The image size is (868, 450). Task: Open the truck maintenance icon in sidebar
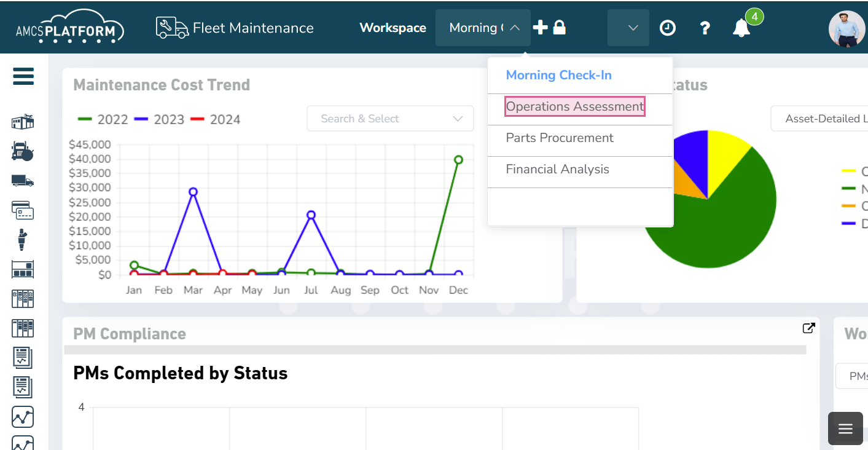[22, 151]
